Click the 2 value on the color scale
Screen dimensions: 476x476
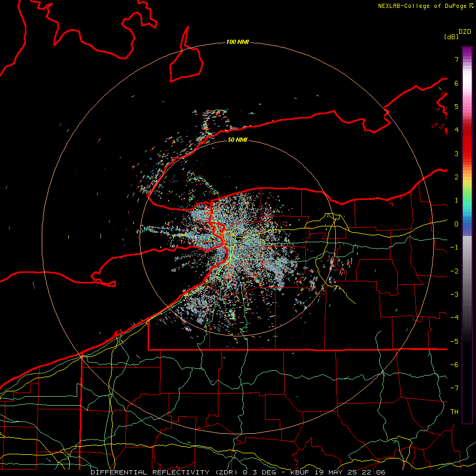tap(456, 177)
